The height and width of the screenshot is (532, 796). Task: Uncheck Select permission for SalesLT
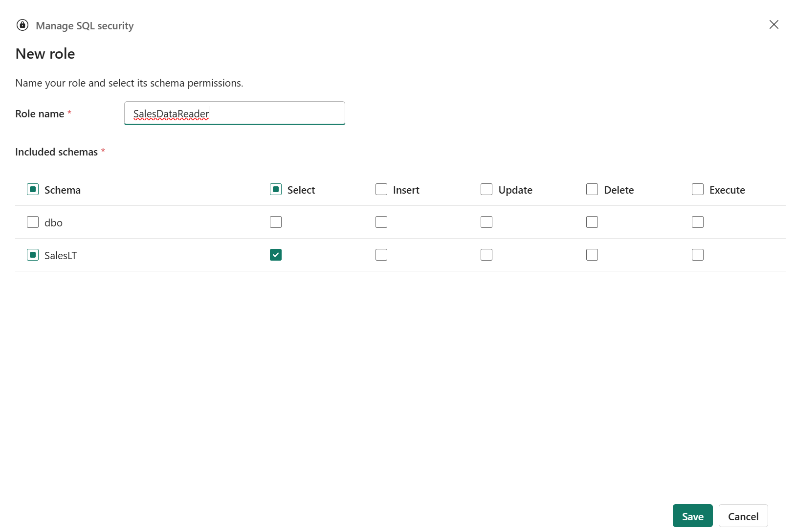[x=276, y=255]
